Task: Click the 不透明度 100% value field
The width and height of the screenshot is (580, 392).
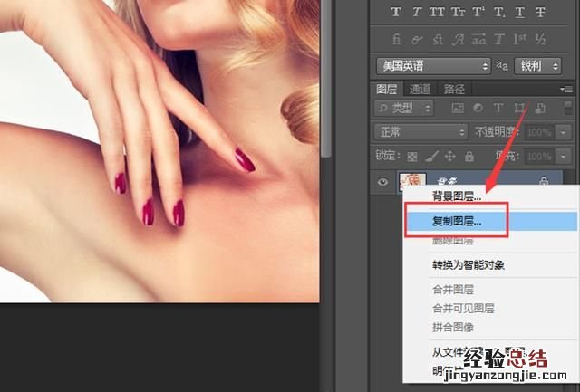Action: click(539, 133)
